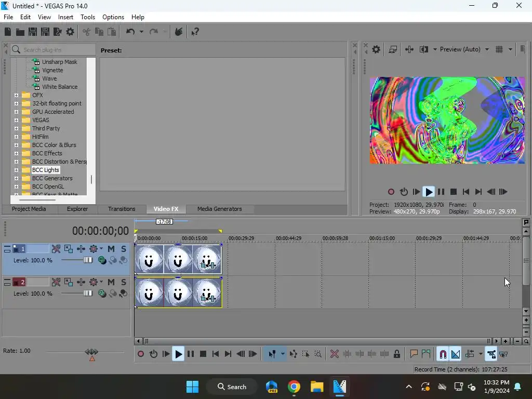The height and width of the screenshot is (399, 532).
Task: Click the Insert Marker icon
Action: coord(414,354)
